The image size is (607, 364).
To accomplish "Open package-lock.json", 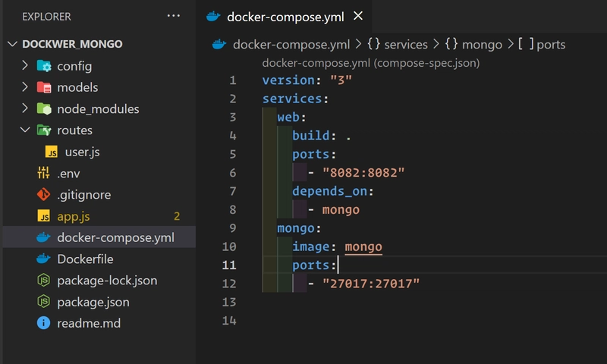I will click(x=107, y=281).
